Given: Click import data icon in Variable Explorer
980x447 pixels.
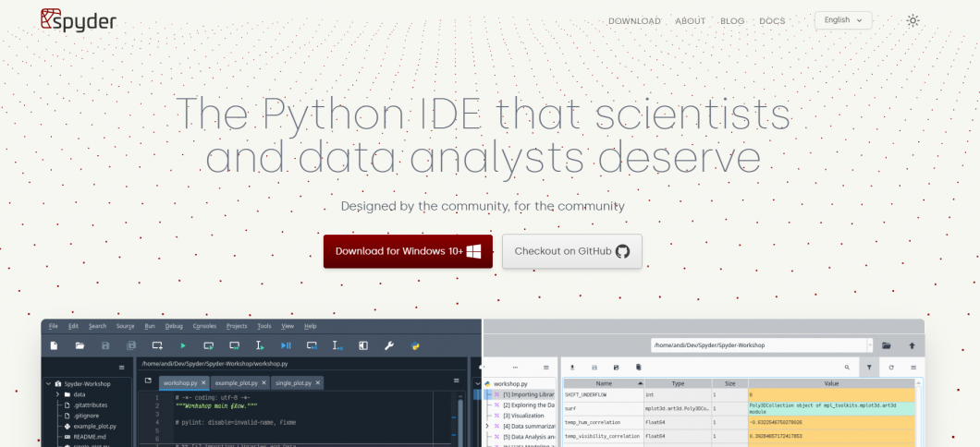Looking at the screenshot, I should click(572, 368).
